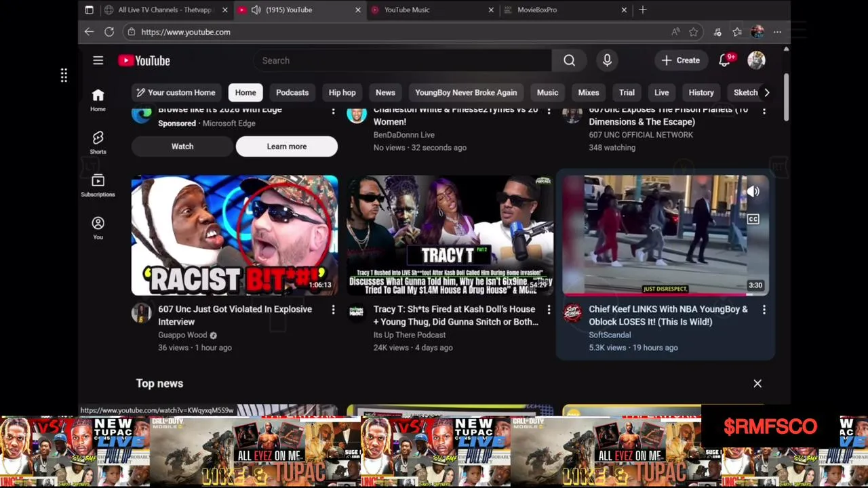Click the Watch button on ad
This screenshot has width=868, height=488.
point(182,146)
